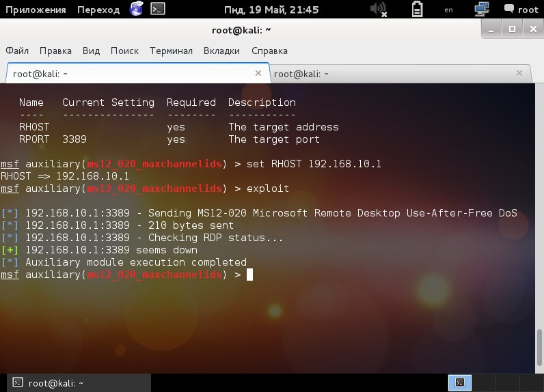This screenshot has width=544, height=392.
Task: Click the terminal cursor at the last prompt
Action: click(250, 275)
